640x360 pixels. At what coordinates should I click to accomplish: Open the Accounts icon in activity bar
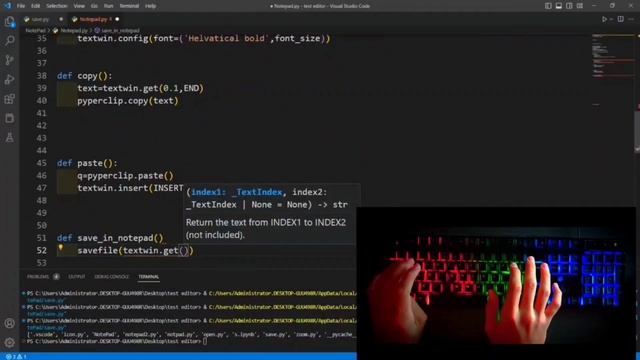[x=9, y=323]
